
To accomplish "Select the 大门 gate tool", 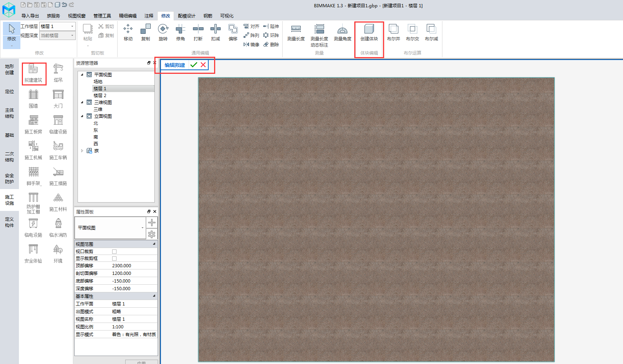I will point(58,99).
